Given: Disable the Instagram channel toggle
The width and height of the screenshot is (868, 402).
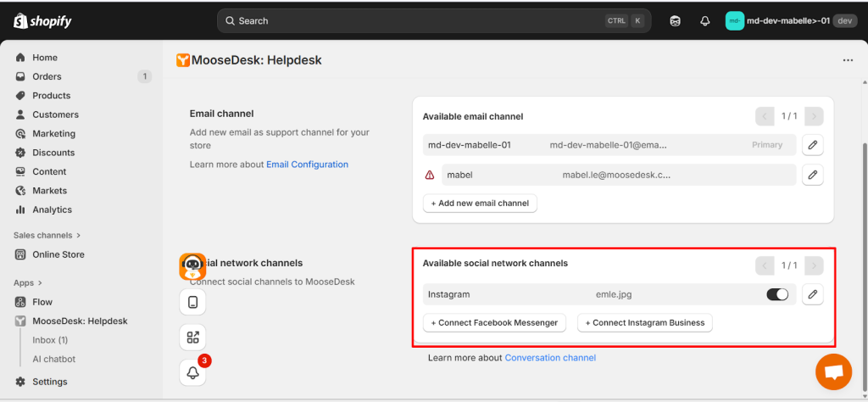Looking at the screenshot, I should [x=776, y=294].
